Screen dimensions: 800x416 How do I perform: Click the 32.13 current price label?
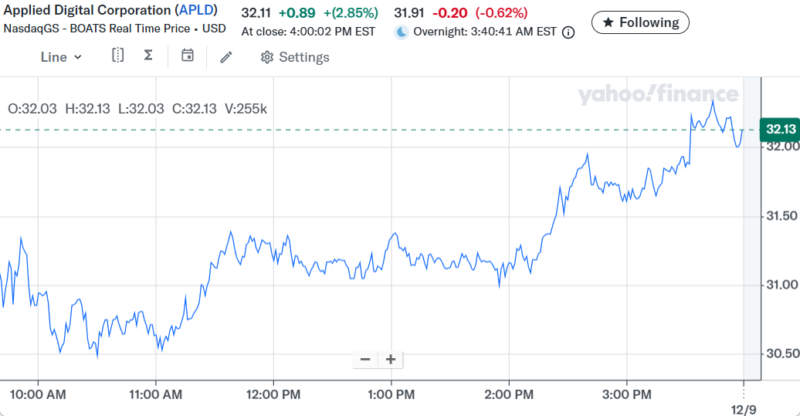tap(778, 130)
